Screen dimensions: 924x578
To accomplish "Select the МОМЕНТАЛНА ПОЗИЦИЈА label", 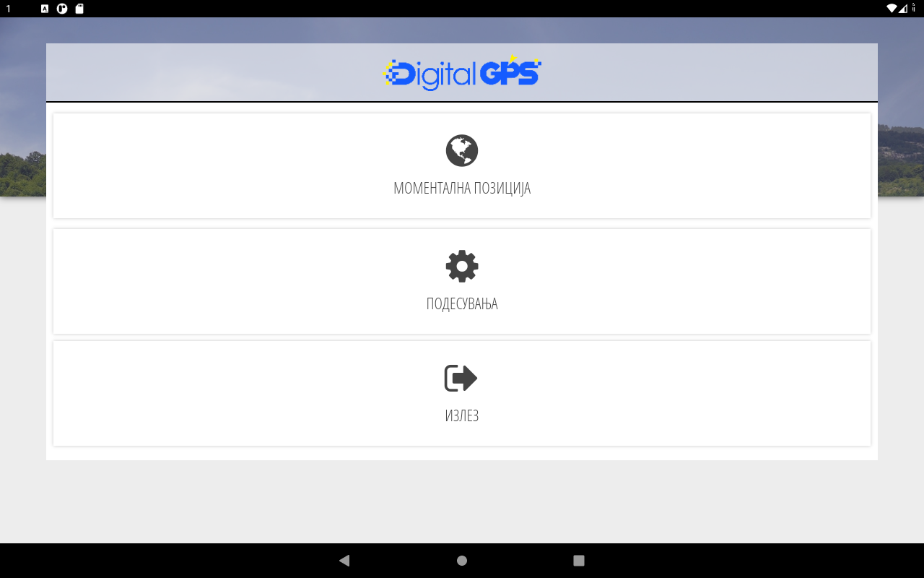I will click(x=462, y=189).
